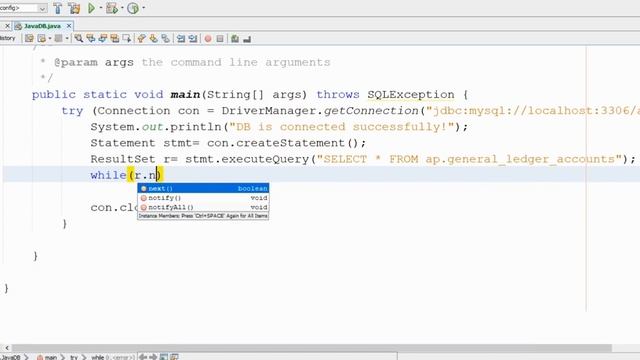This screenshot has width=640, height=360.
Task: Click the greyed Forward icon in editor toolbar
Action: [x=58, y=39]
